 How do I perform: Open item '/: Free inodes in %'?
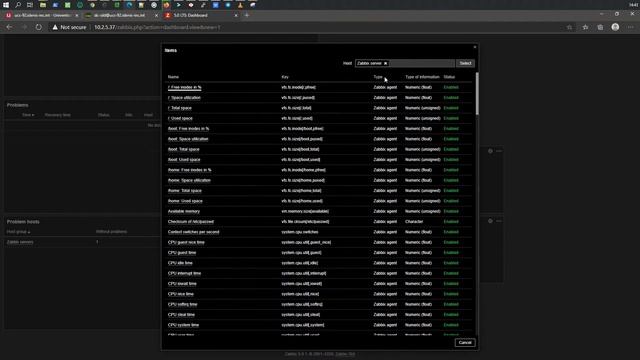(184, 87)
